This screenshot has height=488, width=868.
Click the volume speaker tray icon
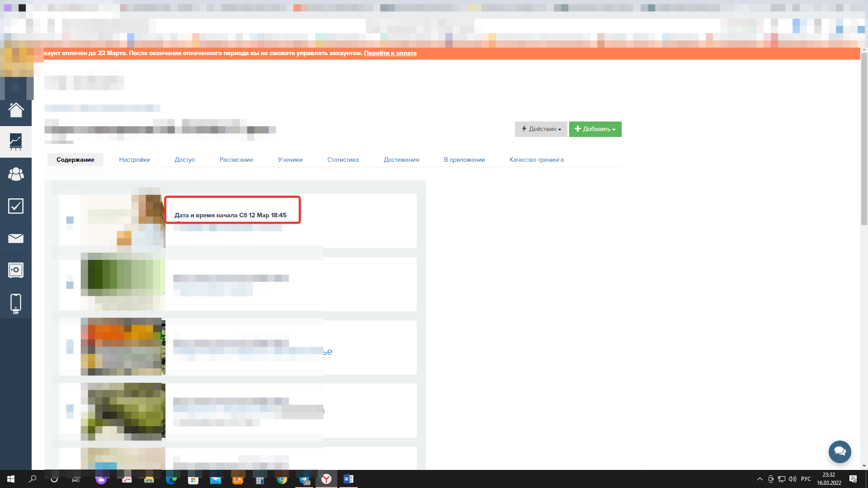[792, 479]
